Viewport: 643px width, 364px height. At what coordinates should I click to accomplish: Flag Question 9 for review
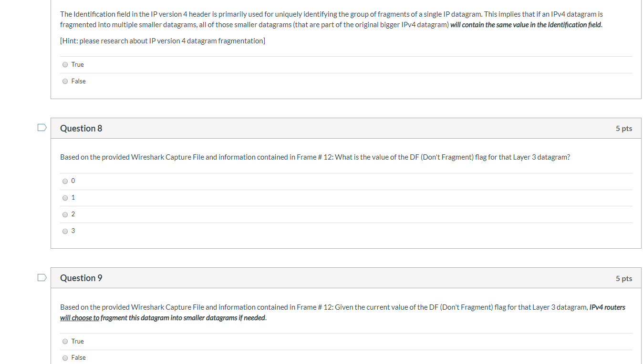[41, 277]
